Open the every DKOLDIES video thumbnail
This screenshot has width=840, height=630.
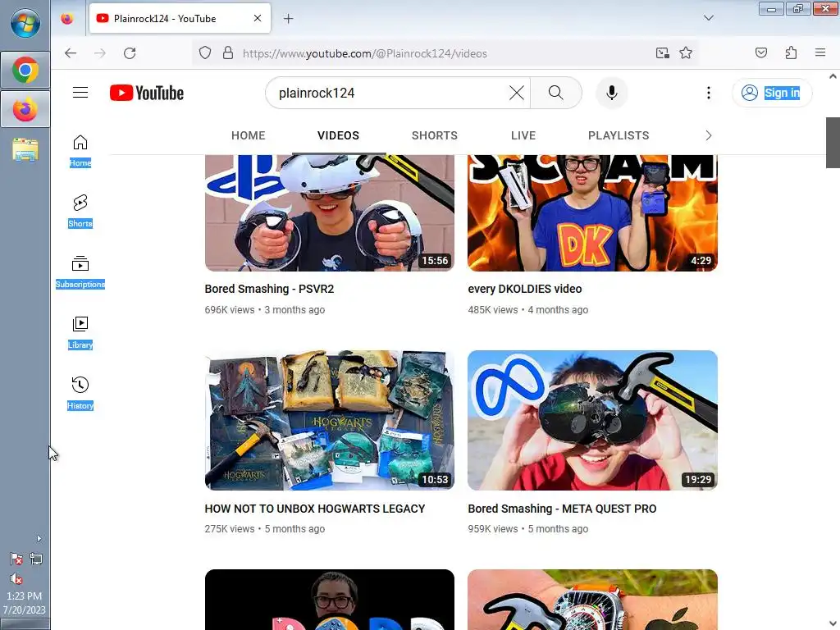coord(592,212)
